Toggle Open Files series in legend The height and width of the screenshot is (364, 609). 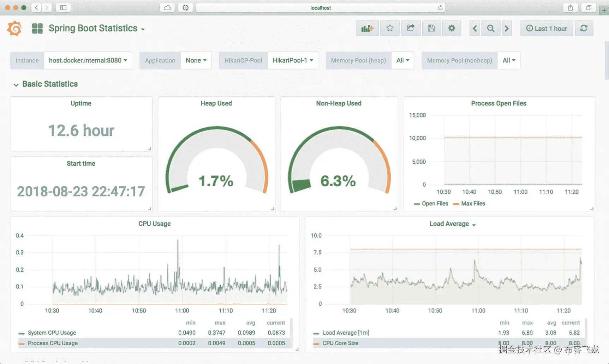(431, 204)
